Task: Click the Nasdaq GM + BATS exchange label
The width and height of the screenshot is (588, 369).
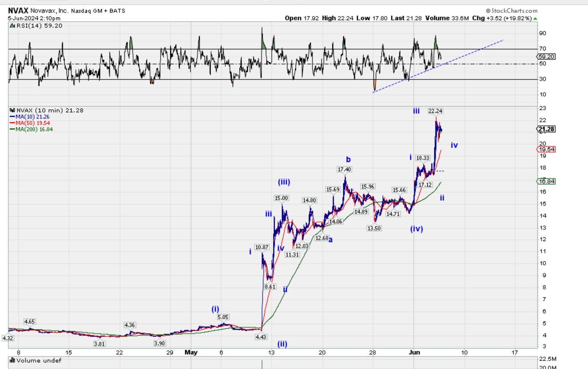Action: 98,11
